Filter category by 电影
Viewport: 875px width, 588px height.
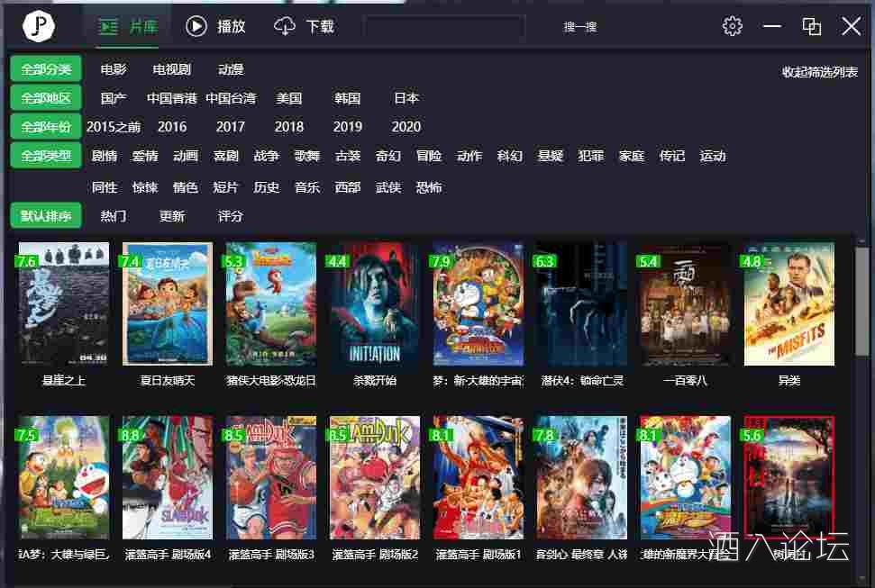click(114, 69)
